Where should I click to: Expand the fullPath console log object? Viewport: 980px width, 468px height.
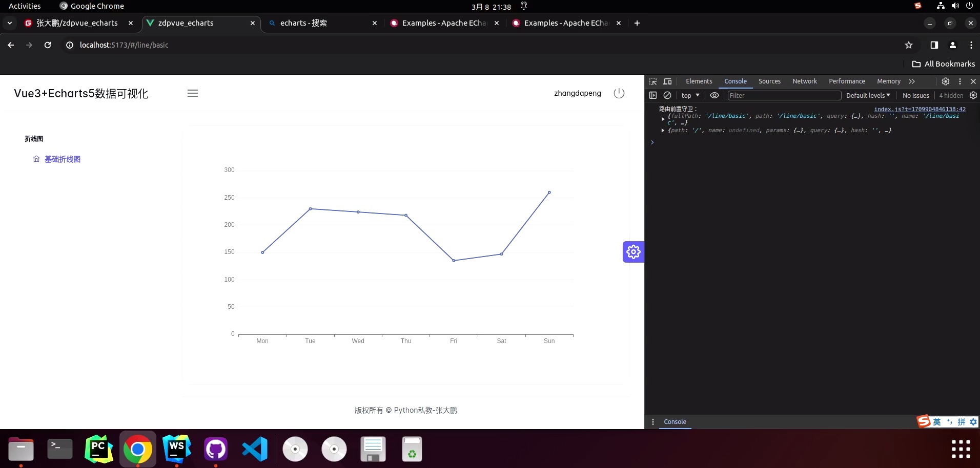coord(663,118)
